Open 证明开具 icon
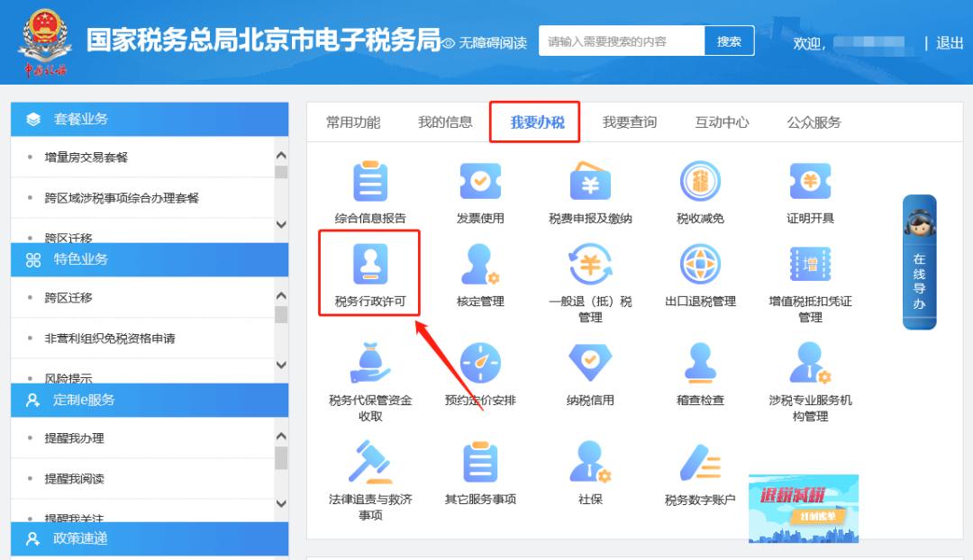Screen dimensions: 973x560 point(810,181)
